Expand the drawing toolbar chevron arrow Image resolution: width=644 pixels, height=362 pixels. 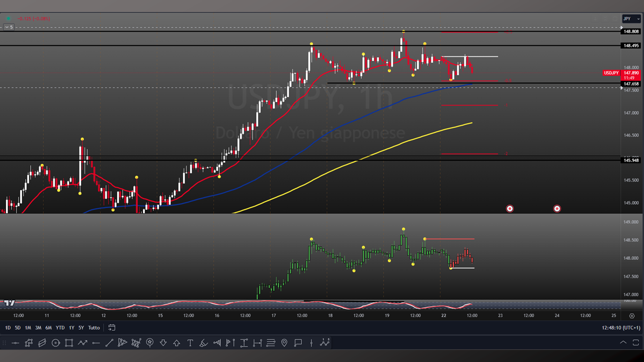[623, 342]
